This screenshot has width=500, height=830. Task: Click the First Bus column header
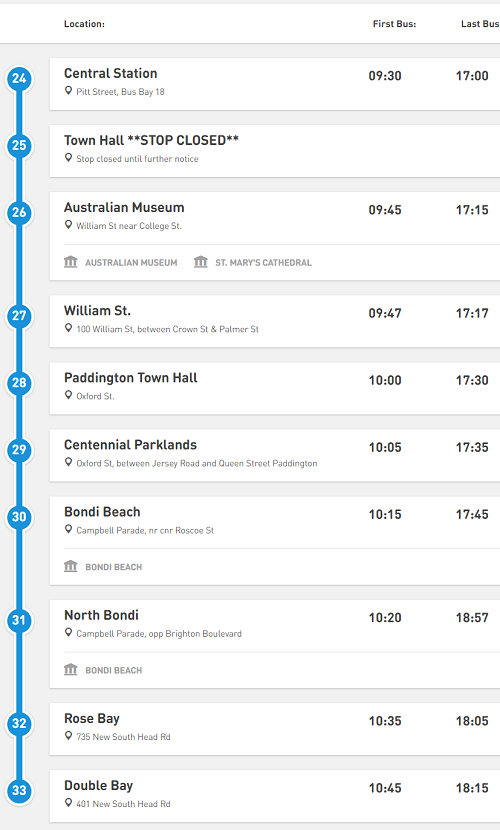click(x=394, y=24)
